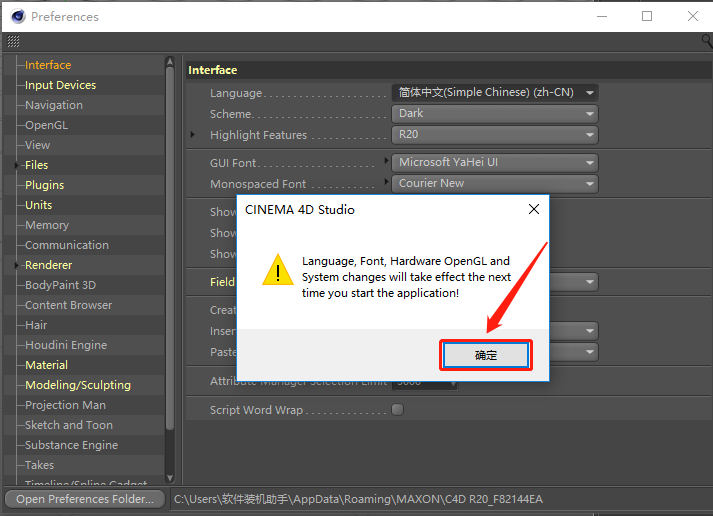Open the Language dropdown
The height and width of the screenshot is (516, 713).
(495, 92)
